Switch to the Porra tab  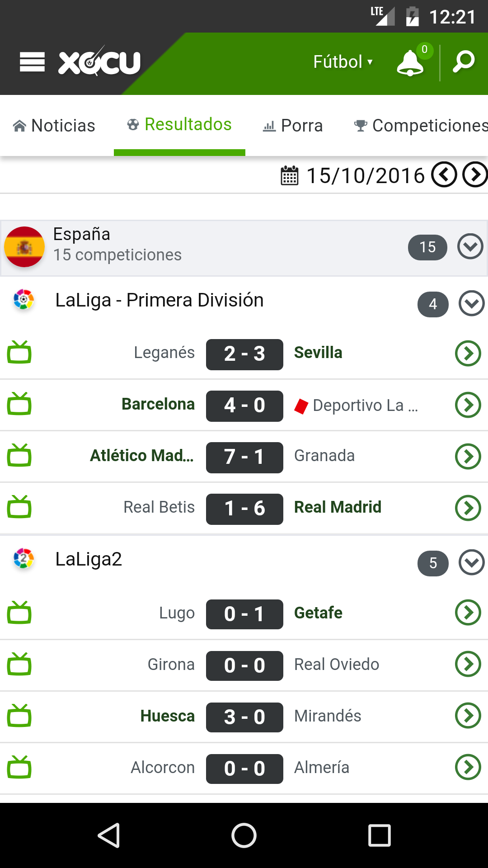[x=293, y=126]
